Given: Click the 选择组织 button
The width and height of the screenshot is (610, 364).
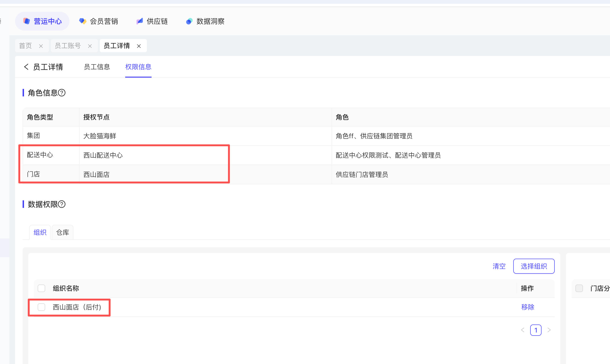Looking at the screenshot, I should tap(534, 266).
